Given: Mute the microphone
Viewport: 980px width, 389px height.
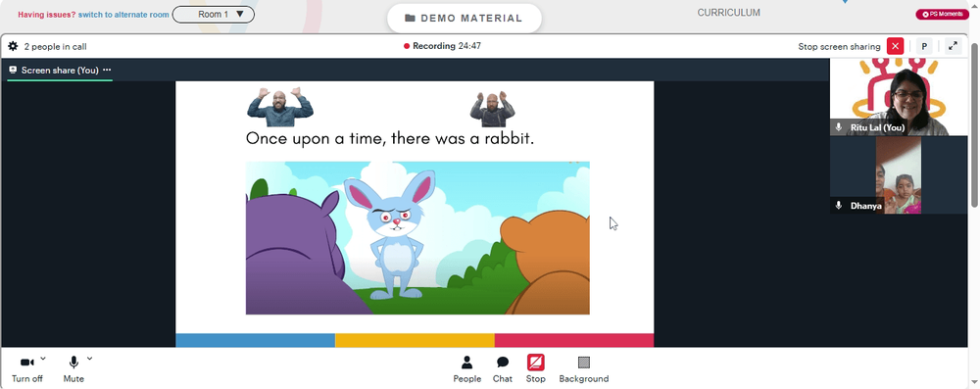Looking at the screenshot, I should click(x=73, y=369).
